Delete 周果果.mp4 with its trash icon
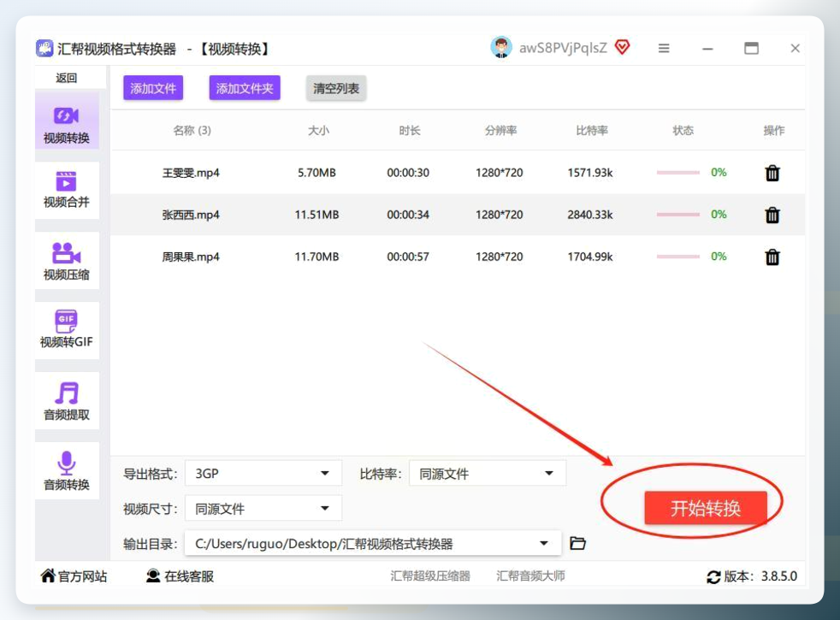 tap(772, 257)
